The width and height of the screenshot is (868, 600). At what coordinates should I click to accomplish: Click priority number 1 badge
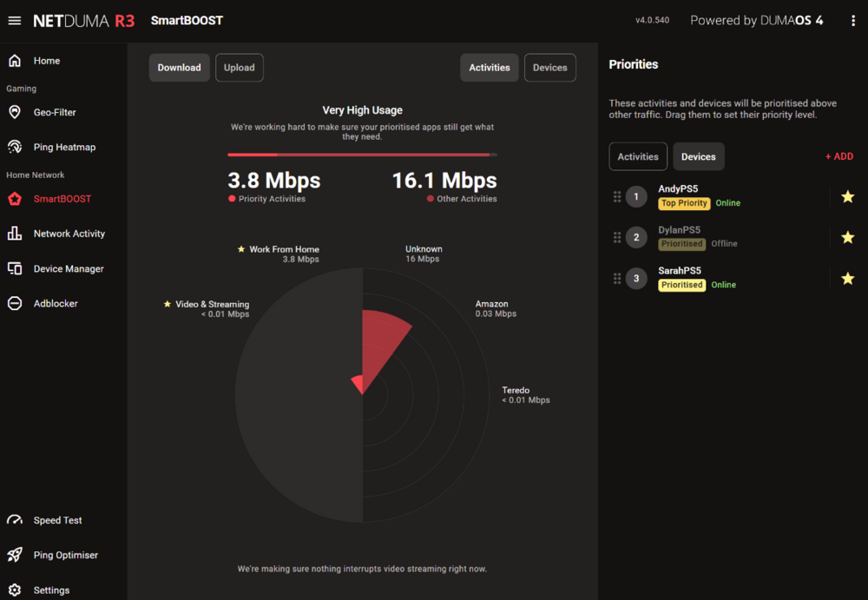pos(636,197)
